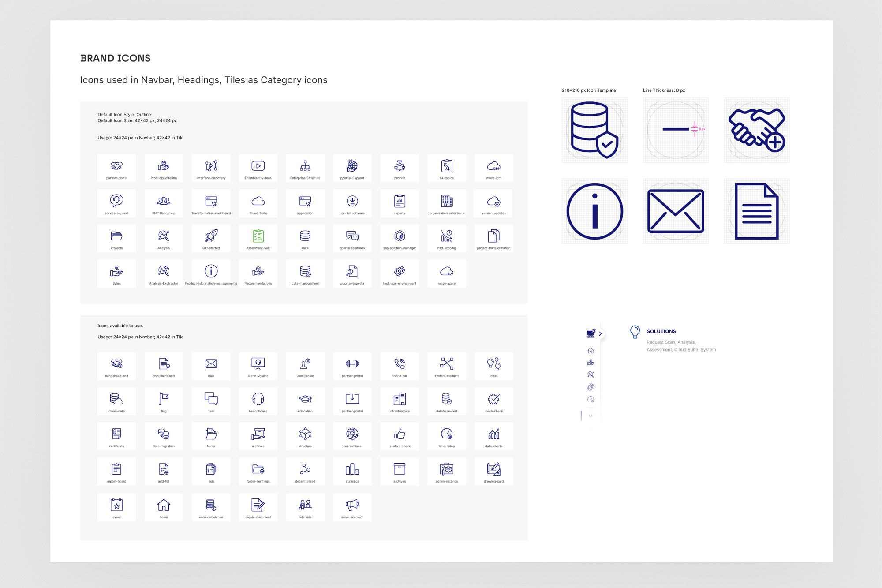Select the euro-calculation icon tile
882x588 pixels.
click(x=211, y=506)
